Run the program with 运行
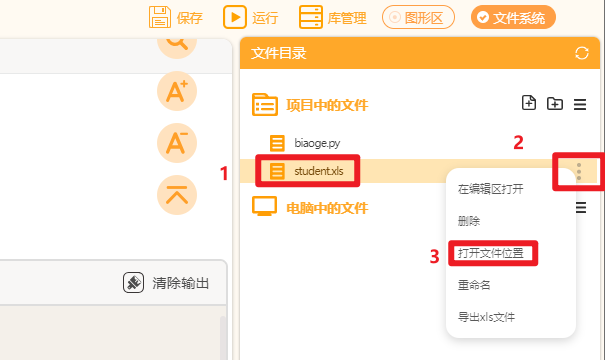Screen dimensions: 605x360 coord(250,17)
